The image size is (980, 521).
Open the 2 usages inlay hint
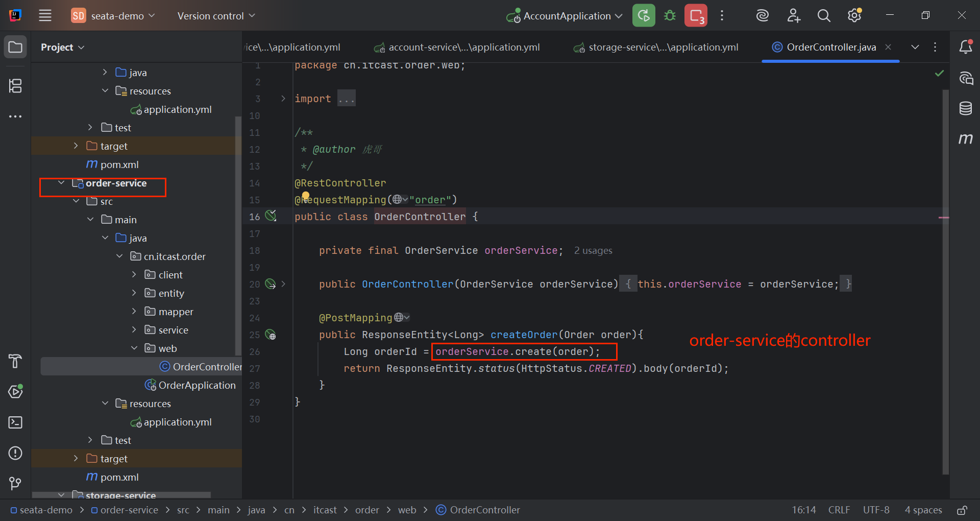(x=593, y=251)
